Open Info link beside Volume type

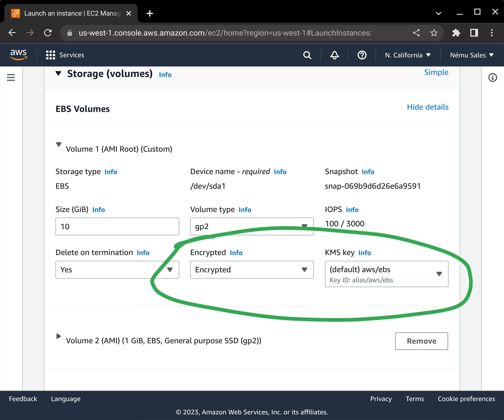coord(245,210)
